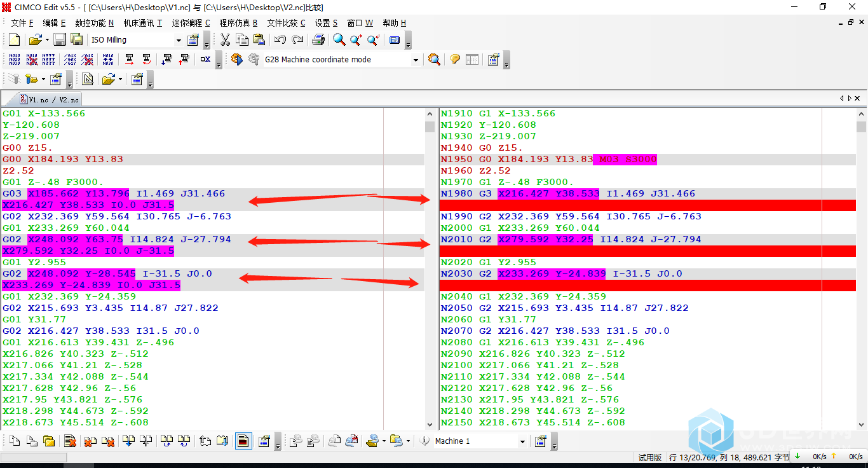Image resolution: width=868 pixels, height=468 pixels.
Task: Open the Machine 1 dropdown in bottom toolbar
Action: point(523,441)
